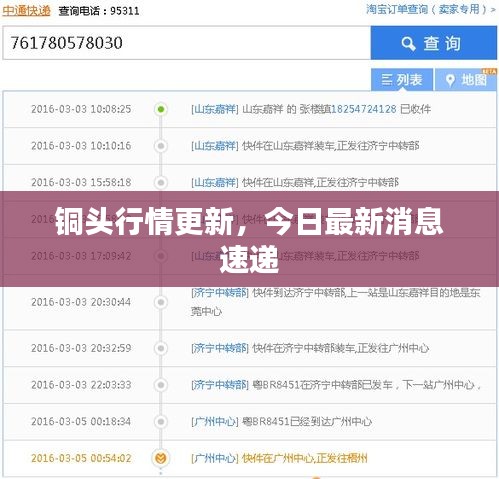Click [山东嘉祥] link in 15:58:18 row

pyautogui.click(x=215, y=182)
